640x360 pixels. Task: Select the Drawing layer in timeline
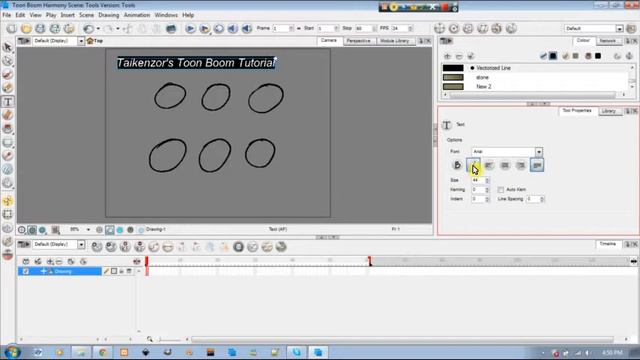(x=60, y=271)
